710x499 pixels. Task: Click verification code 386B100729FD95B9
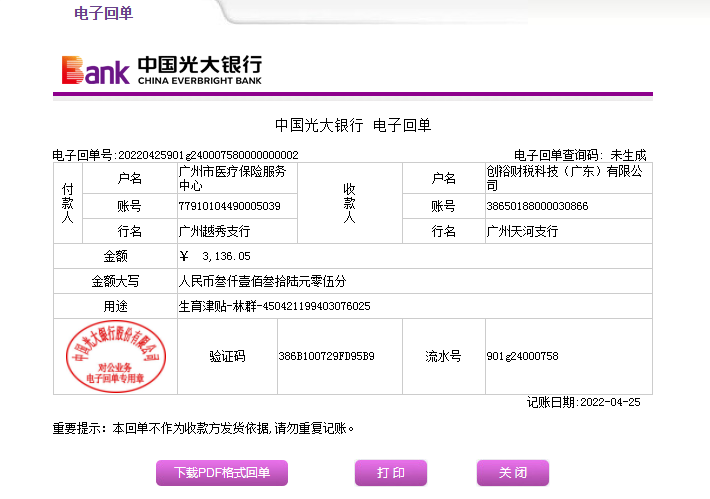(326, 356)
